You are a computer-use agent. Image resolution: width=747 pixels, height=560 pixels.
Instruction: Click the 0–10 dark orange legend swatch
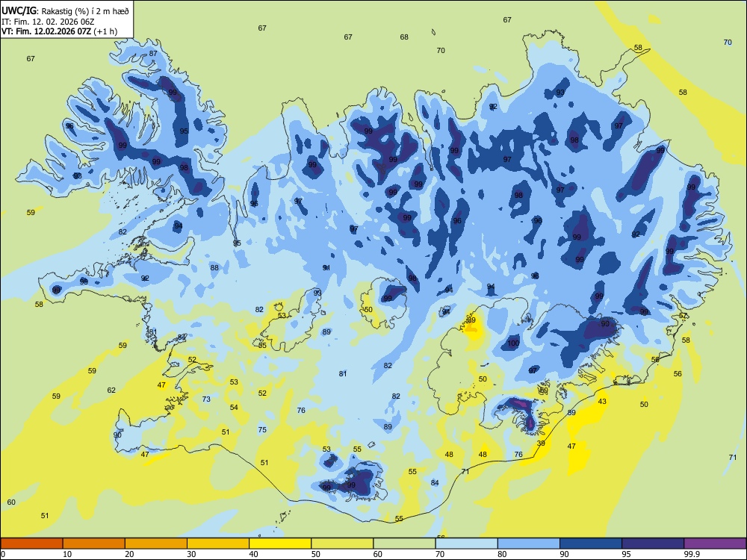pyautogui.click(x=31, y=544)
